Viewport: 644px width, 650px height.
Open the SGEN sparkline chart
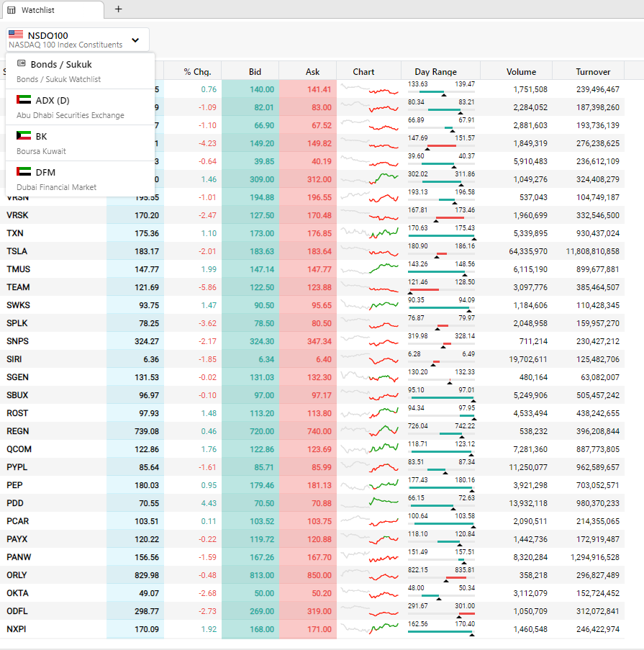tap(369, 377)
